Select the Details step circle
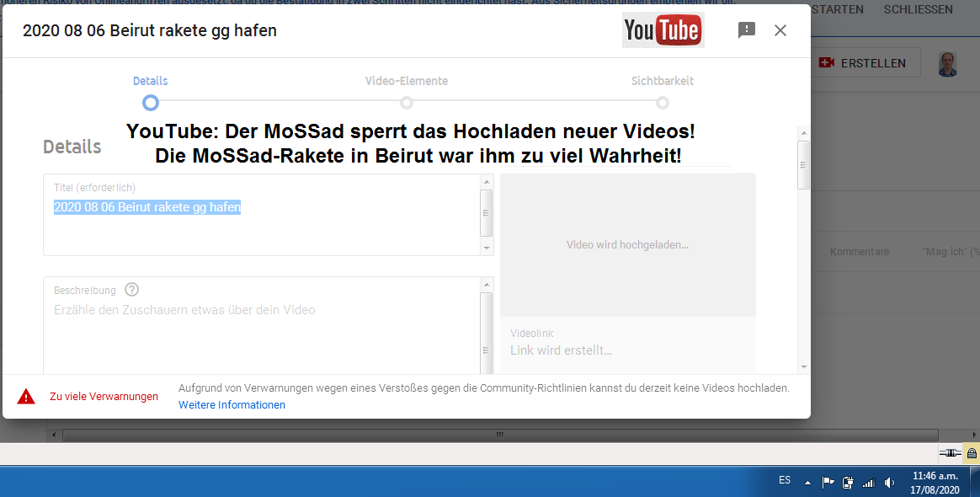This screenshot has width=980, height=497. (x=150, y=102)
